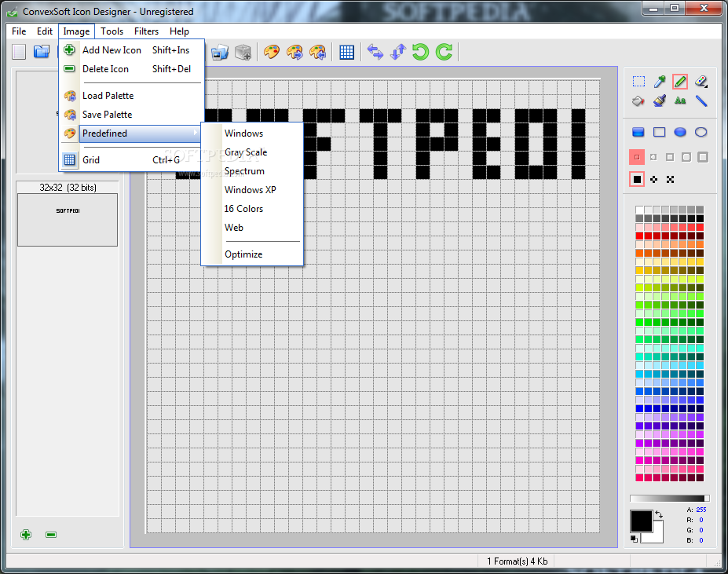The width and height of the screenshot is (728, 574).
Task: Rotate the icon counter-clockwise
Action: [421, 52]
